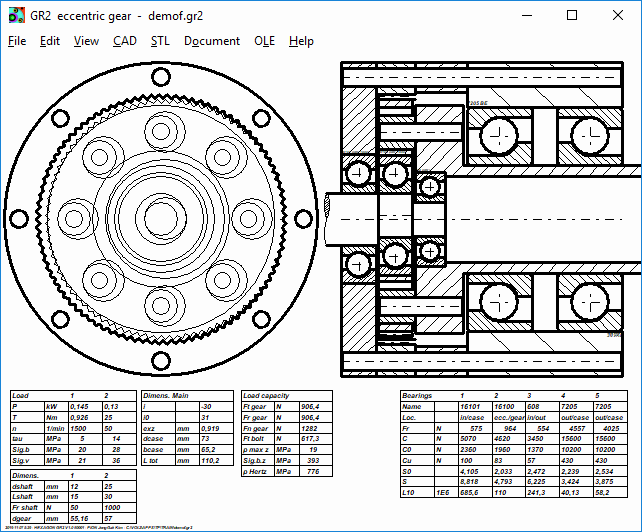The image size is (642, 532).
Task: Select the L10 row in Bearings table
Action: [x=409, y=493]
